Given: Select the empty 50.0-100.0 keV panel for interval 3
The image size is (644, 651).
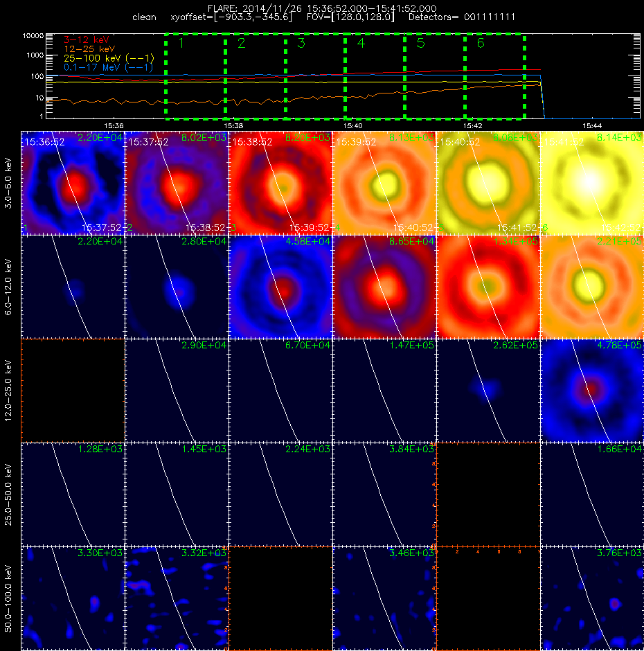Looking at the screenshot, I should [x=280, y=598].
